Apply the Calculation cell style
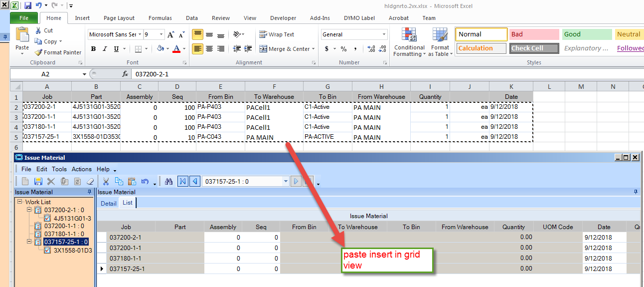Screen dimensions: 644x287 coord(481,48)
